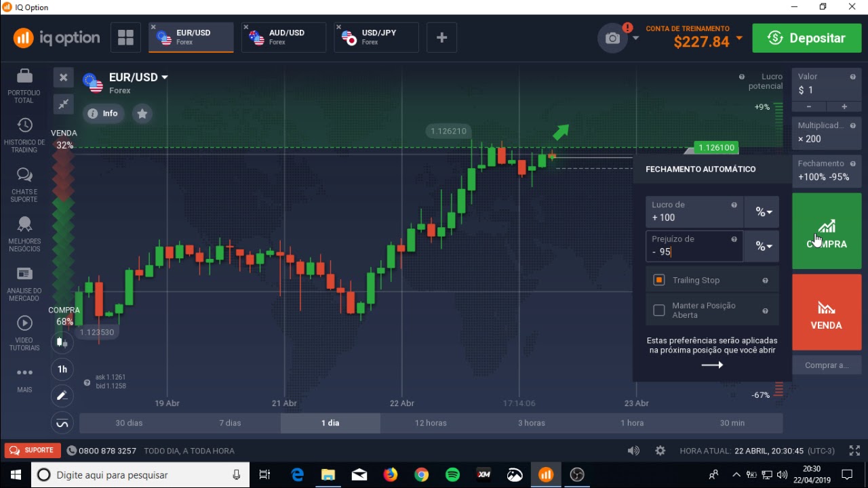Expand the EUR/USD asset dropdown
868x488 pixels.
coord(164,77)
